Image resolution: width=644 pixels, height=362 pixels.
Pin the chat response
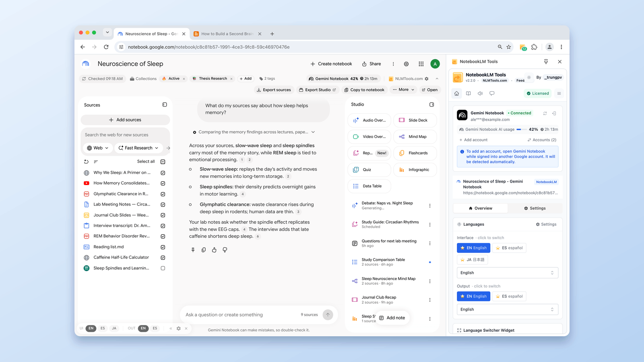(193, 250)
